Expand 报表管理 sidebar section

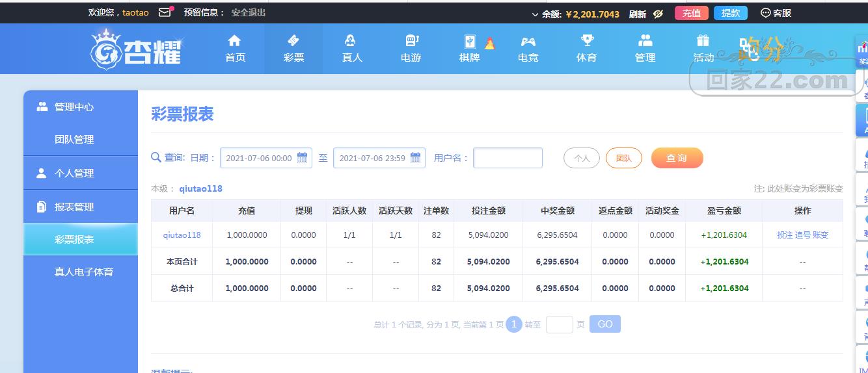[81, 207]
